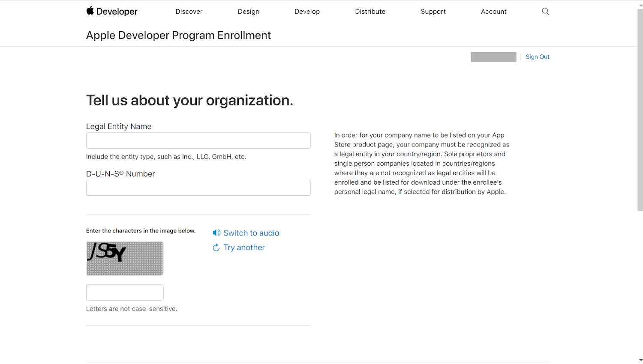Focus the Legal Entity Name field
643x364 pixels.
[x=198, y=140]
